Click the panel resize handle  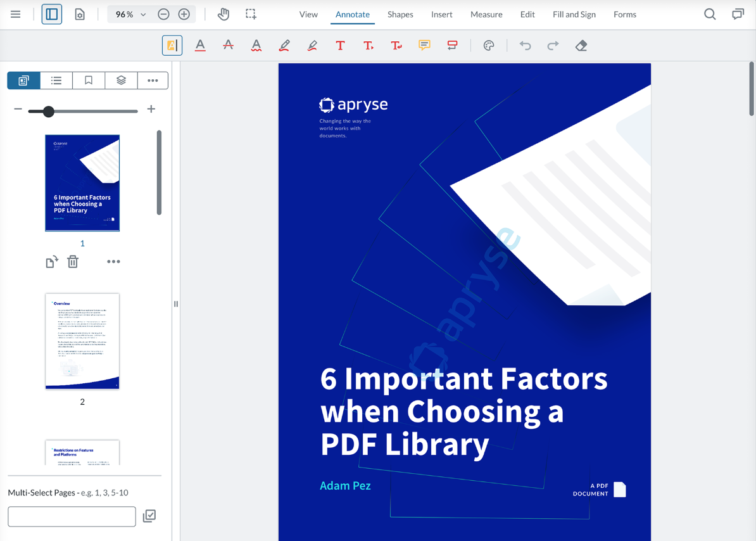[176, 304]
